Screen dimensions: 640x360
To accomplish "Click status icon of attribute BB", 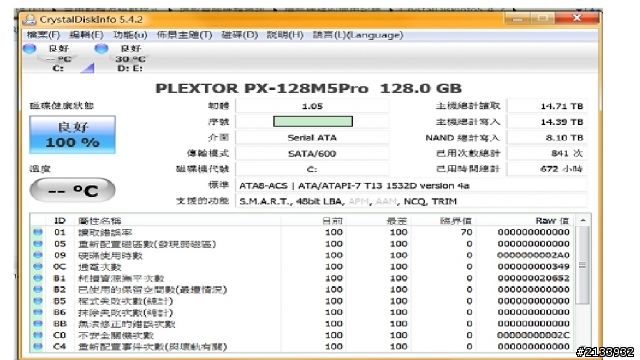I will (x=38, y=324).
